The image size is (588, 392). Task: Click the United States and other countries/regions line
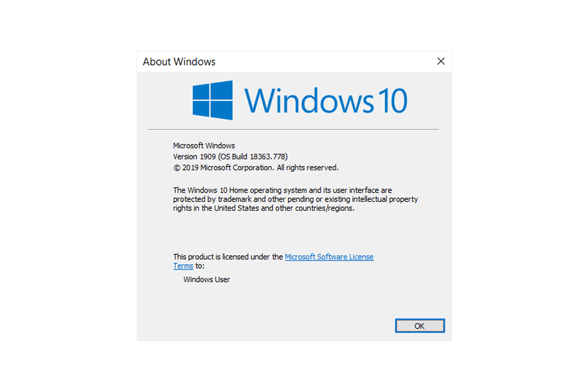[263, 208]
